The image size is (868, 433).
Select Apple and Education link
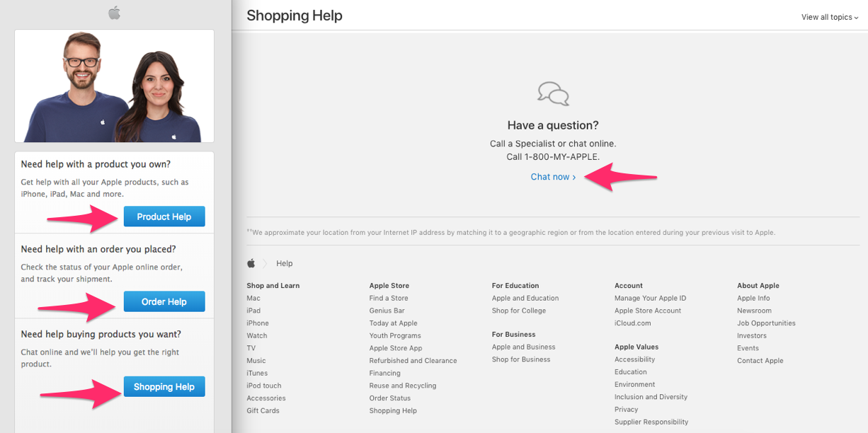pos(525,298)
